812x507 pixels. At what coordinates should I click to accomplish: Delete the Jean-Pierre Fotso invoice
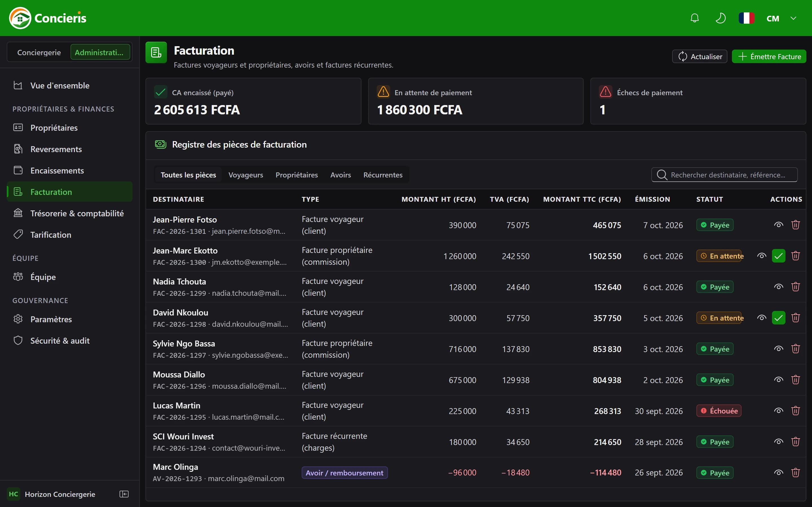796,225
